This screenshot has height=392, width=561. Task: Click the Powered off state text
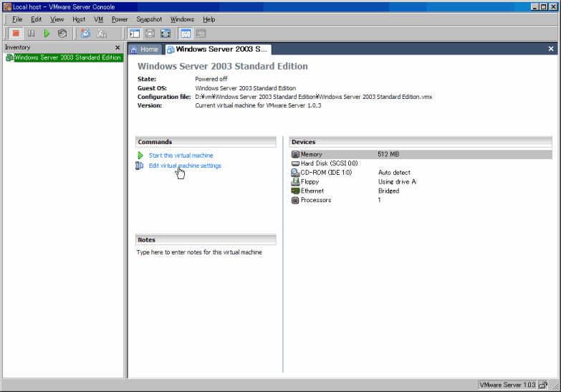pos(211,79)
